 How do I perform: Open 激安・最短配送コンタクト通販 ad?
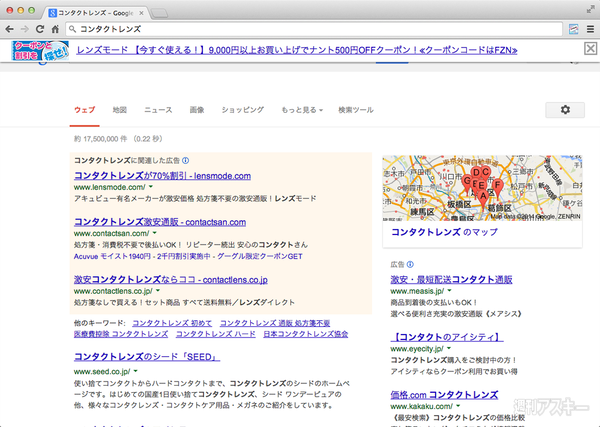pos(451,280)
